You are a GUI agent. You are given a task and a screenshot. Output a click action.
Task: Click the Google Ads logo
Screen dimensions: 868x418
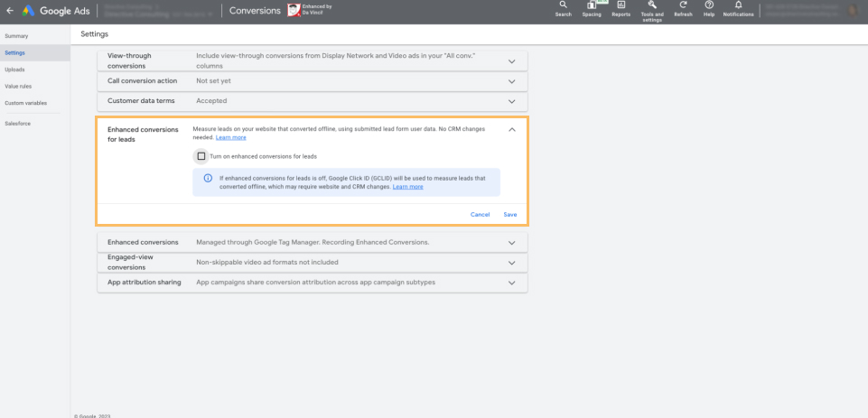click(56, 11)
